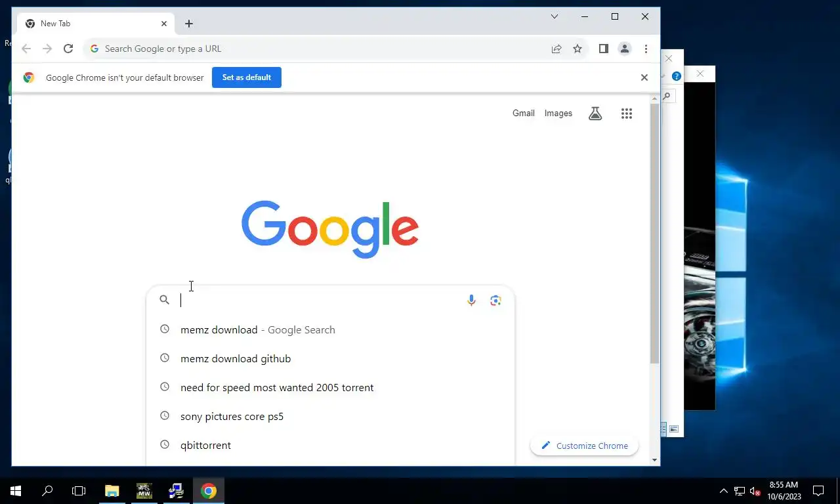The height and width of the screenshot is (504, 840).
Task: Close the New Tab tab
Action: pos(164,24)
